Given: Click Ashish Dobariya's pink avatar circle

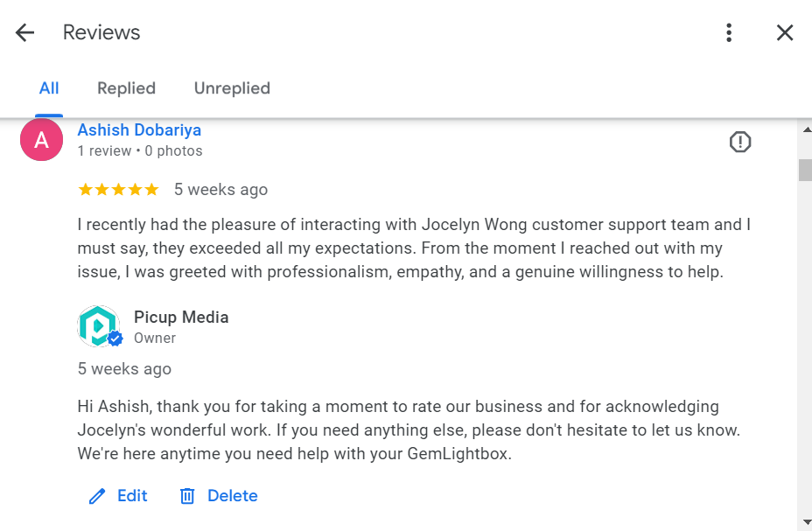Looking at the screenshot, I should (41, 139).
